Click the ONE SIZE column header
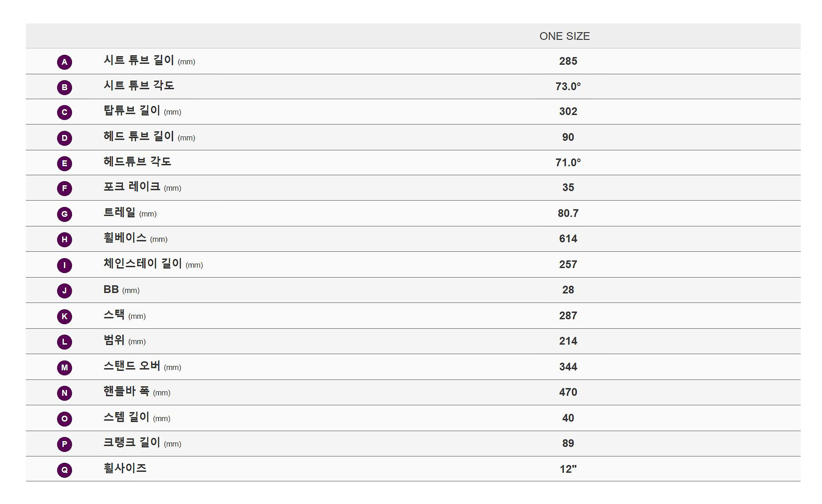 [565, 36]
